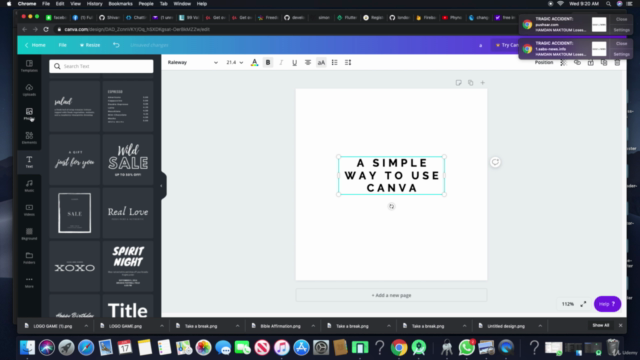Duplicate the page using copy icon

[471, 83]
